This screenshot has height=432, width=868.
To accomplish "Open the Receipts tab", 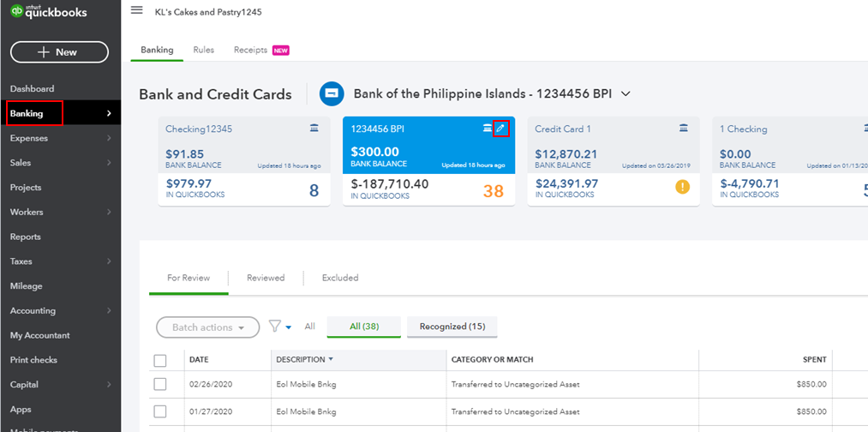I will [x=250, y=50].
